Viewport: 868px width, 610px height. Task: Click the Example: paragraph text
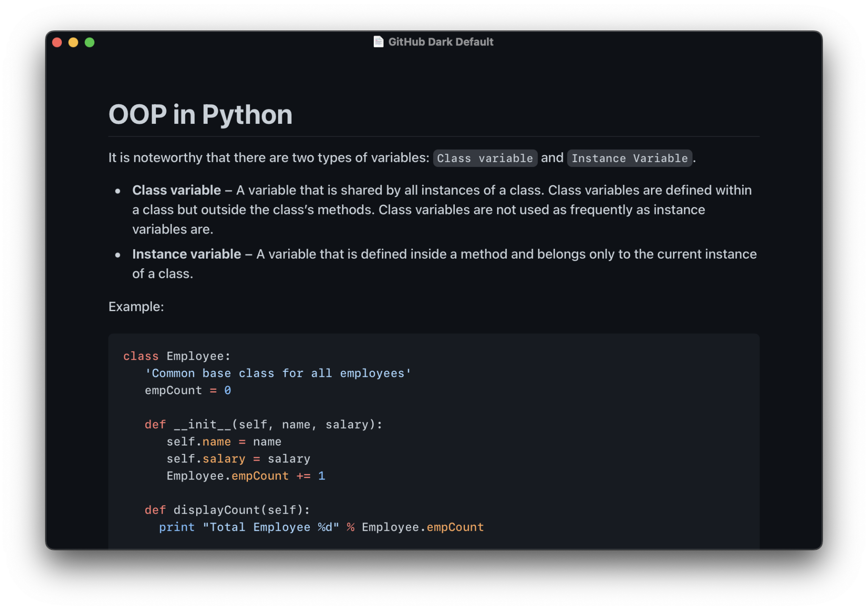136,306
